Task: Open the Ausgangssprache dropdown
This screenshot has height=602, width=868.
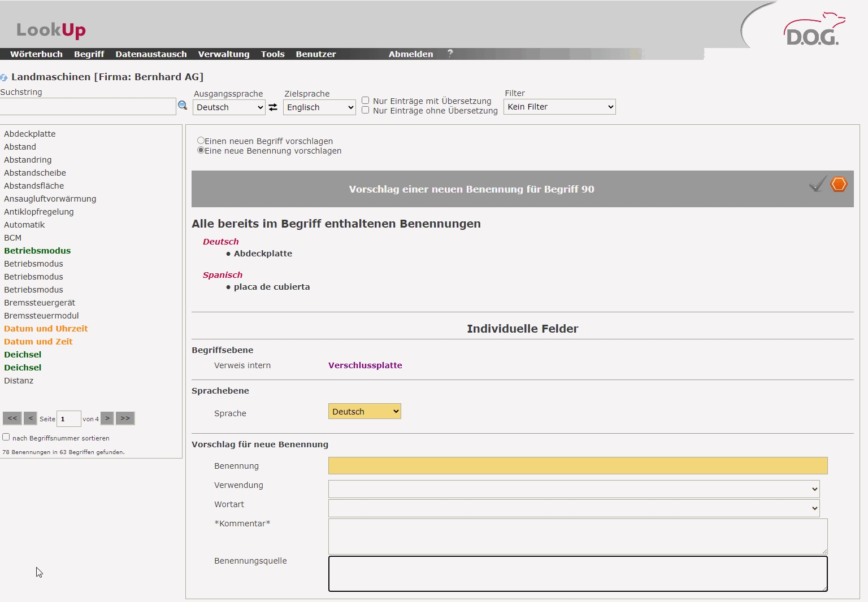Action: tap(229, 107)
